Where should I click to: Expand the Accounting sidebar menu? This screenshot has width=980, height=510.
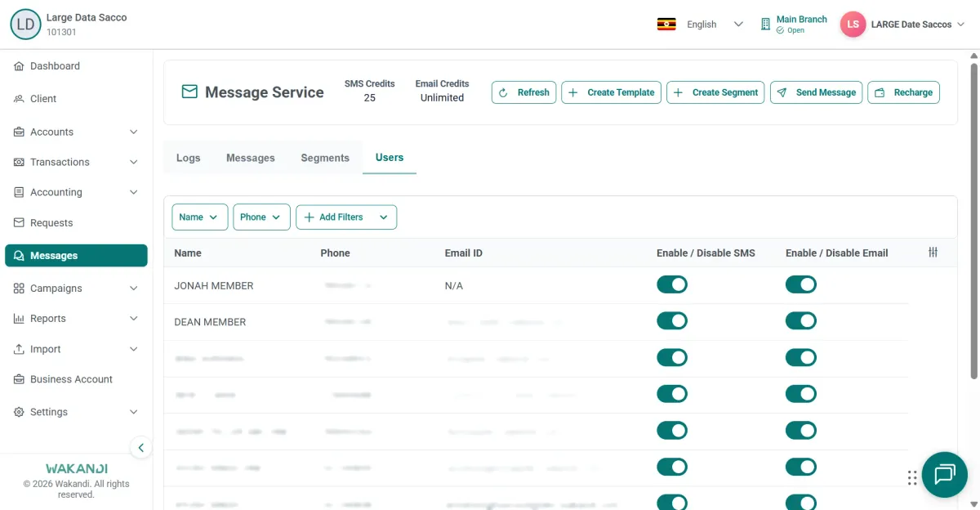tap(134, 192)
